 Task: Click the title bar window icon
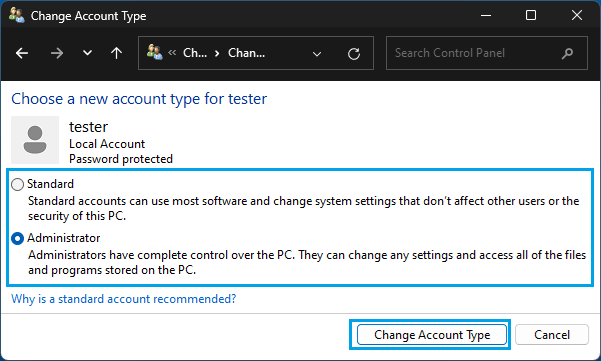pos(16,15)
